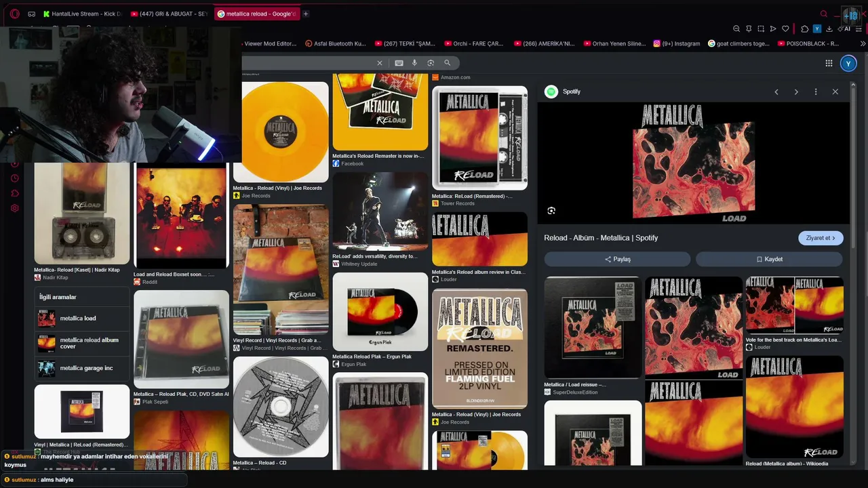Open goat climbers bookmark
Viewport: 868px width, 488px height.
pos(738,43)
